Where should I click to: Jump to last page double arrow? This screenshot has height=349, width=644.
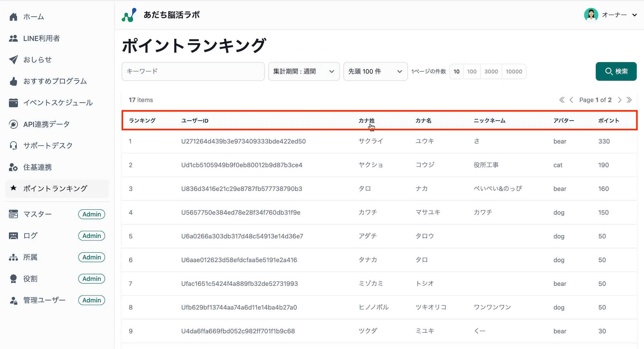point(629,100)
